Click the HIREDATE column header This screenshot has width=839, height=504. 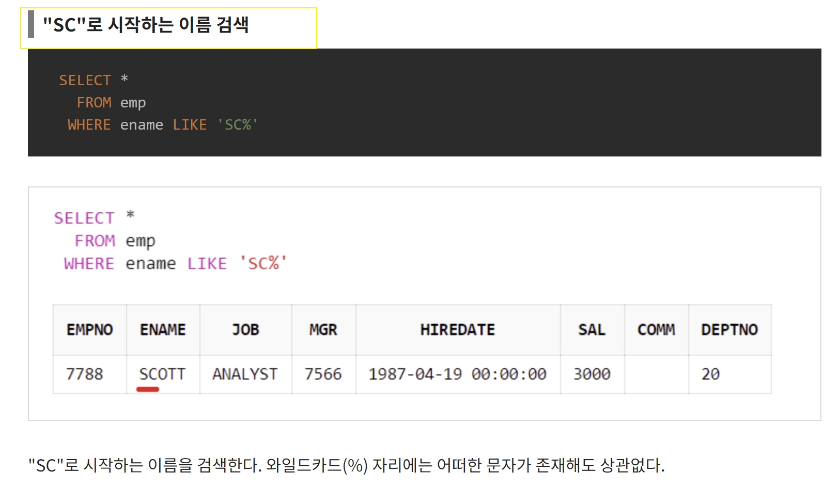(x=458, y=330)
